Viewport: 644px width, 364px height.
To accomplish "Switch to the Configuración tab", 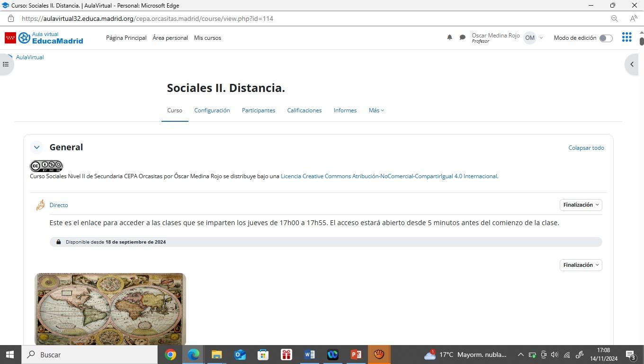I will tap(212, 110).
